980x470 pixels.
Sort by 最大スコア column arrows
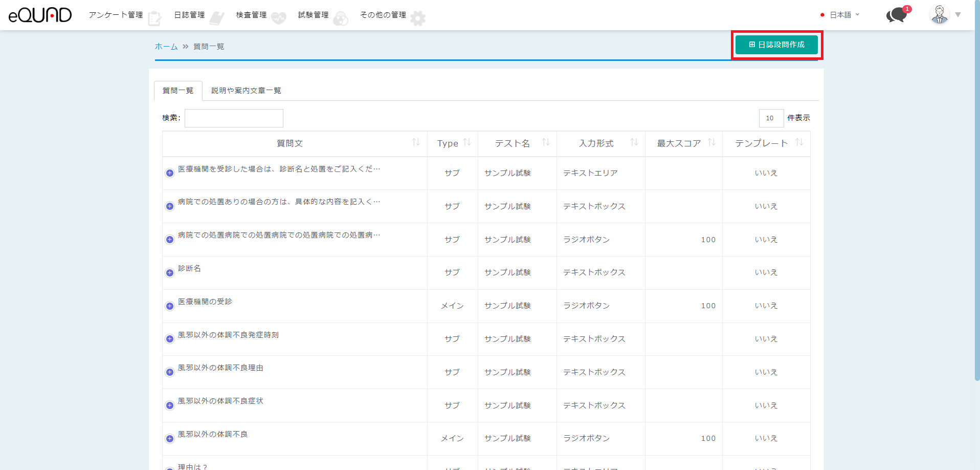click(x=711, y=142)
